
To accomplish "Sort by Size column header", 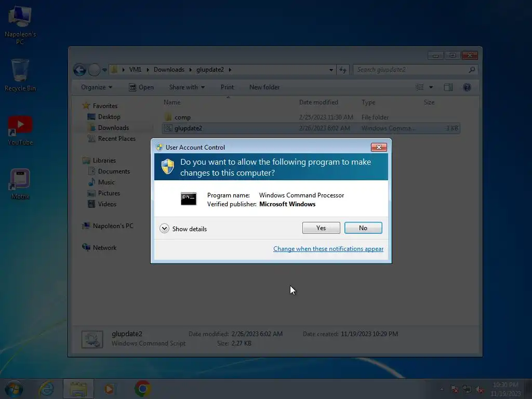I will click(x=429, y=102).
